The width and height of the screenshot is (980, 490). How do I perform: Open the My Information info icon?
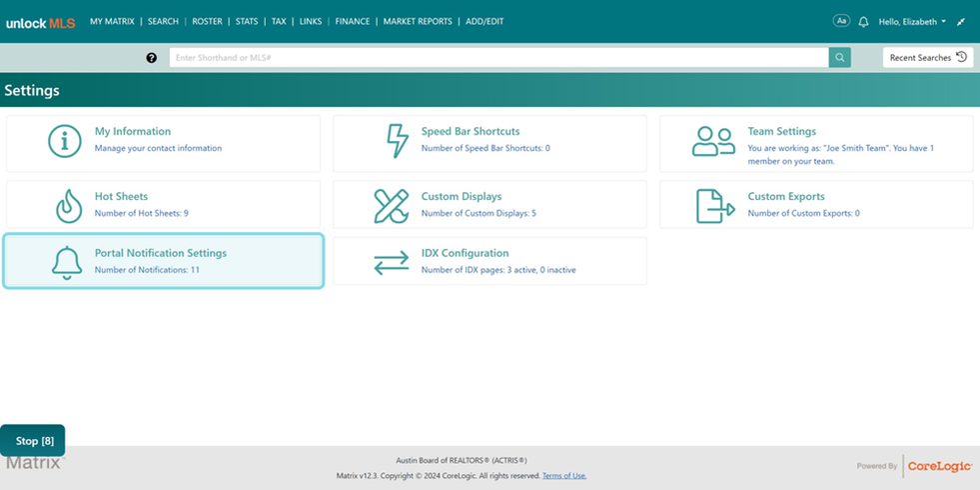click(x=65, y=141)
